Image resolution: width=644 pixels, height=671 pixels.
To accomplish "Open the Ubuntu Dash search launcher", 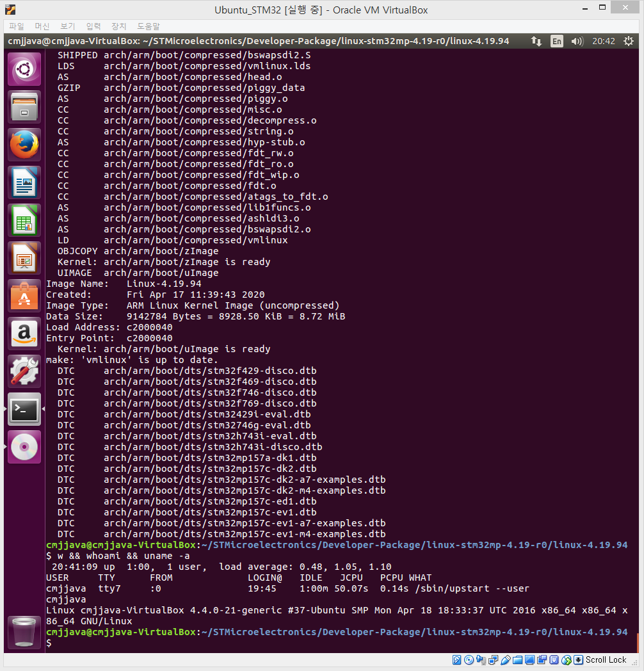I will 24,69.
